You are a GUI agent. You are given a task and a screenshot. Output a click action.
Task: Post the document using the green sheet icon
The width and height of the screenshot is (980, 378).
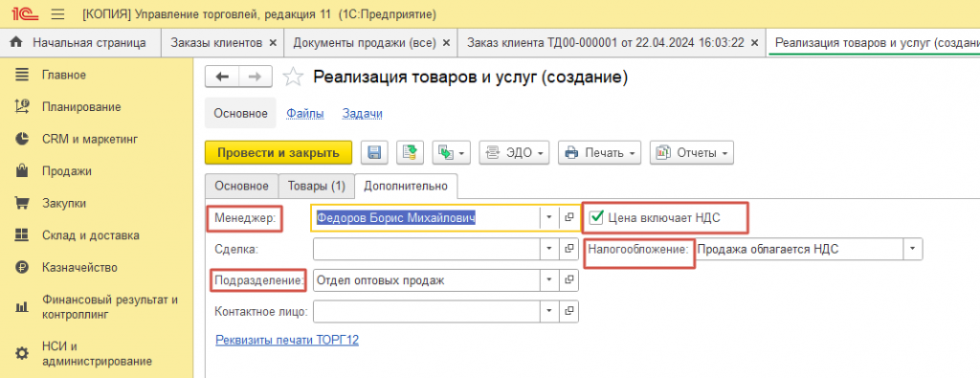(411, 152)
